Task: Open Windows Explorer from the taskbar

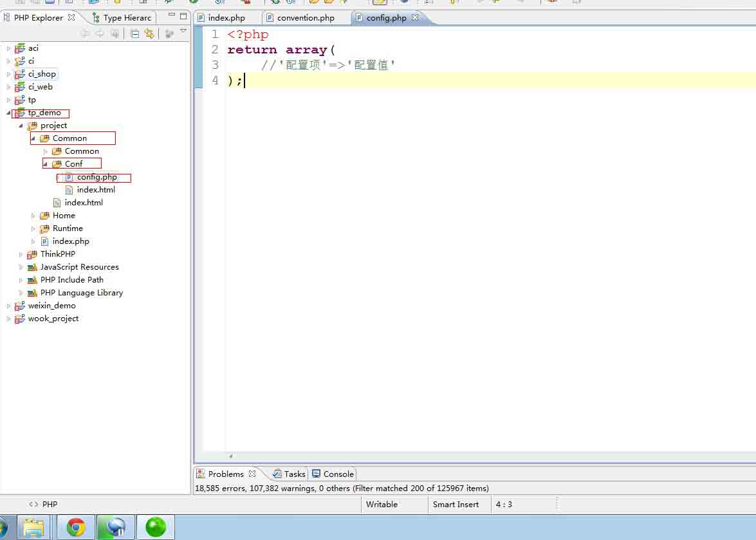Action: point(33,527)
